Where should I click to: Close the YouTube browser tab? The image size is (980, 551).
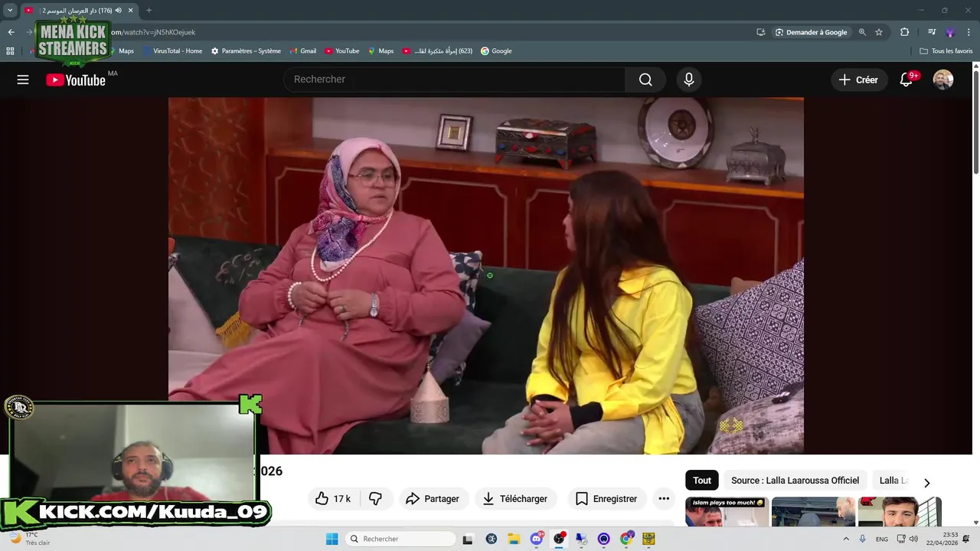coord(131,10)
